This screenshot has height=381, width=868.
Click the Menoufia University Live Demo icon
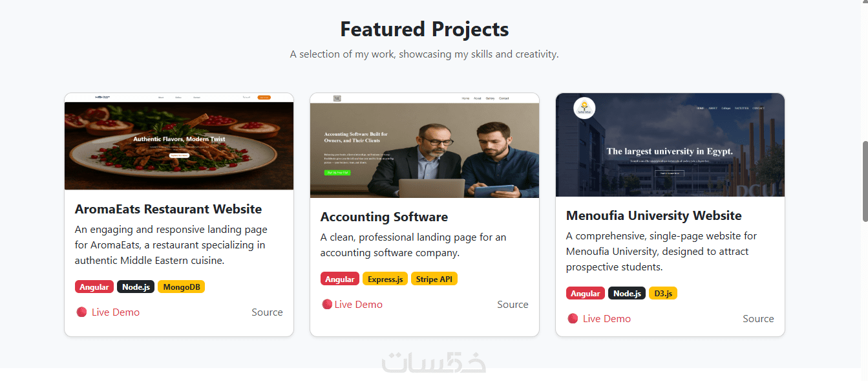tap(573, 318)
